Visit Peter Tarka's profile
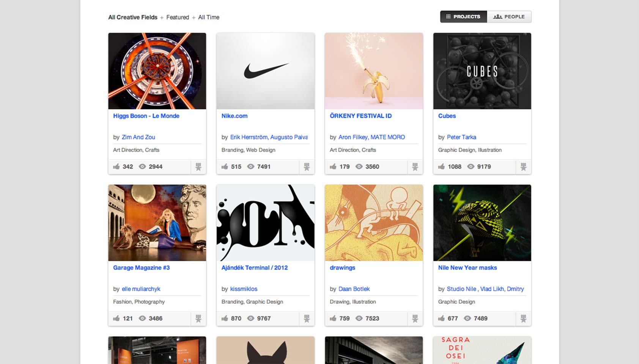The image size is (639, 364). [461, 137]
